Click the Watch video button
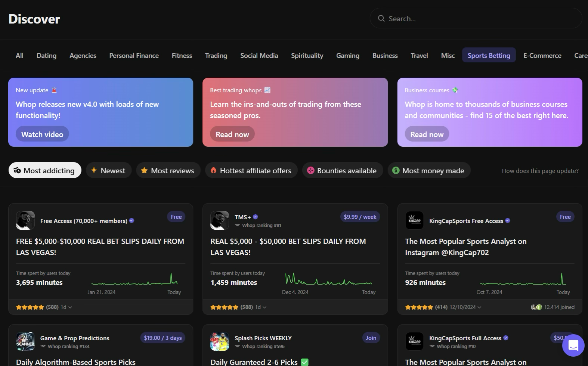 (x=42, y=134)
